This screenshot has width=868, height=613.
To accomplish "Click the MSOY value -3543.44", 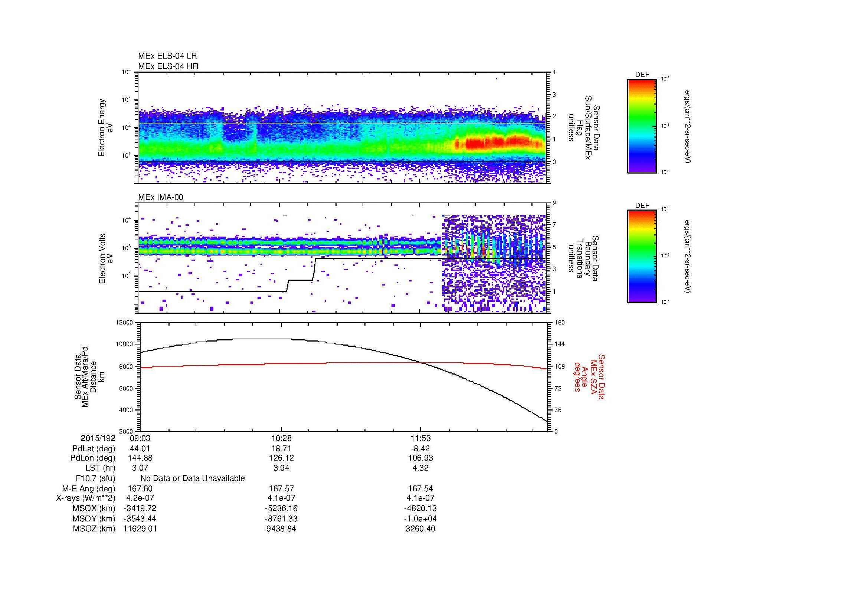I will coord(140,518).
